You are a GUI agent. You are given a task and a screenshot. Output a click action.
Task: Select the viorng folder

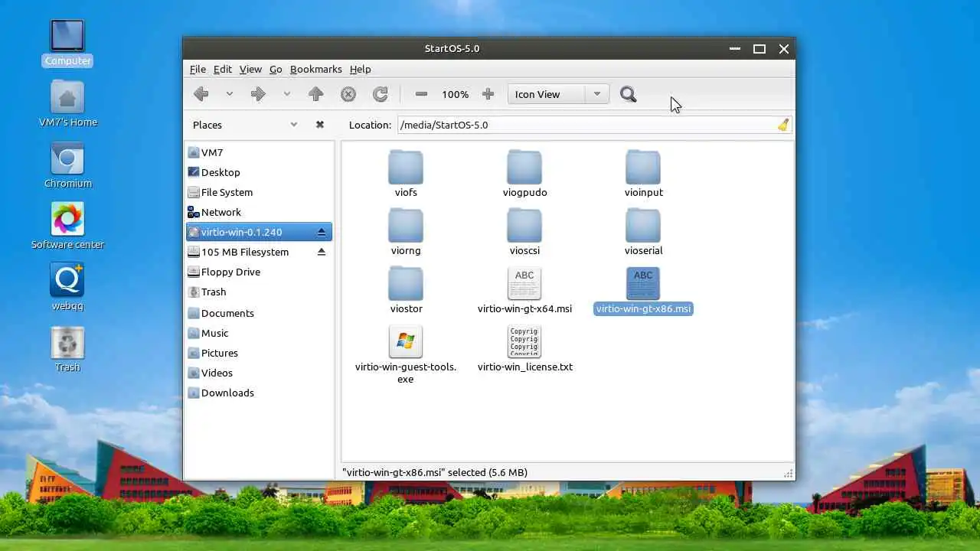point(406,232)
